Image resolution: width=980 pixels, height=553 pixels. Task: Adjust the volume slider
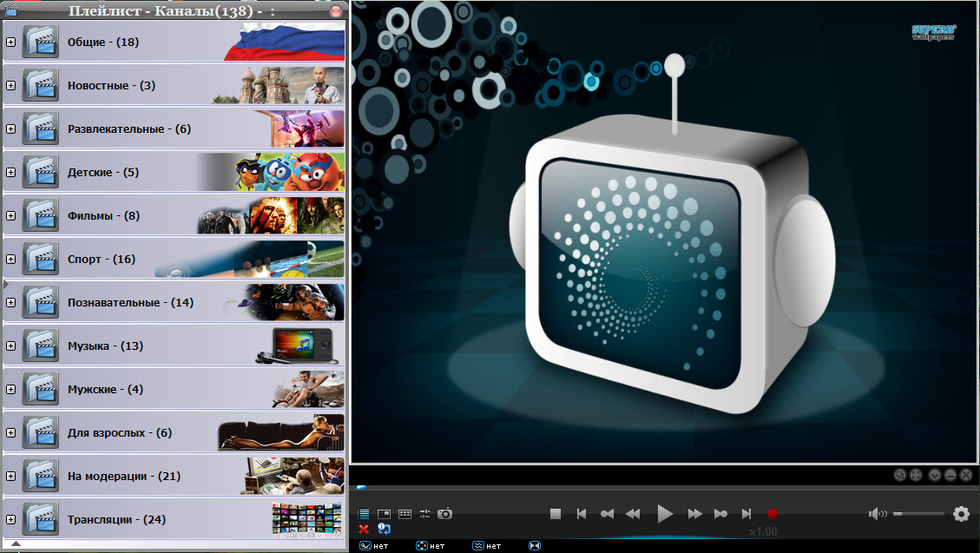point(918,514)
